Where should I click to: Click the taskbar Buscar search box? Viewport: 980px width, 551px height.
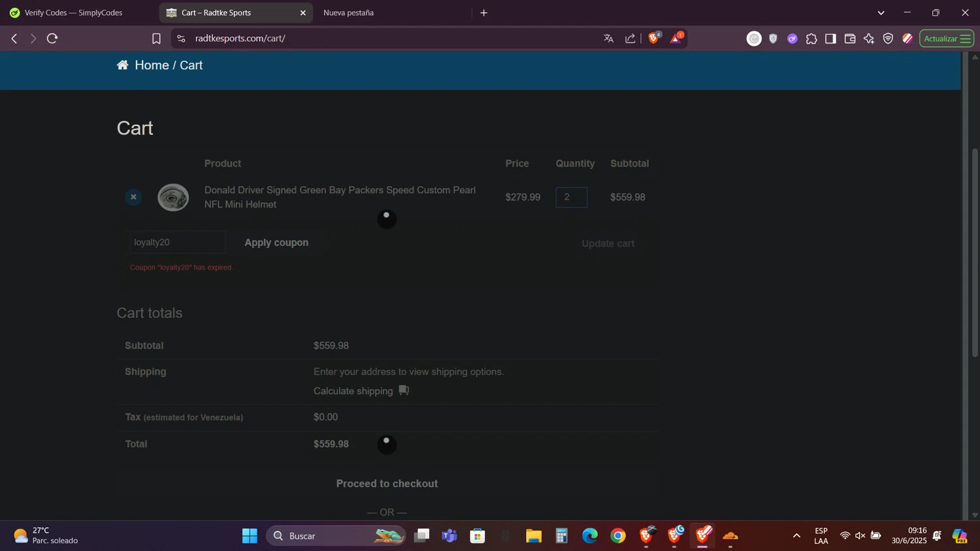point(336,536)
